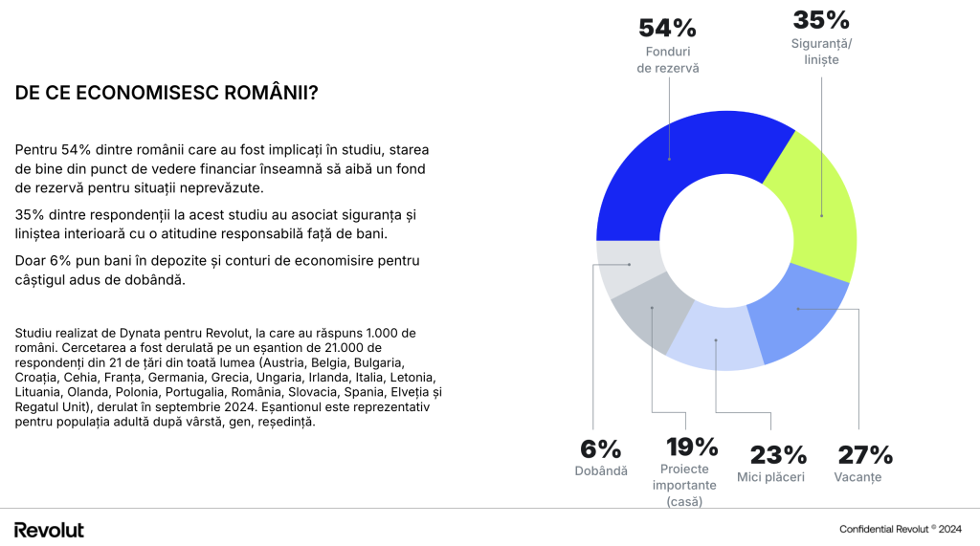
Task: Click the 23% Mici plăceri label
Action: click(x=772, y=464)
